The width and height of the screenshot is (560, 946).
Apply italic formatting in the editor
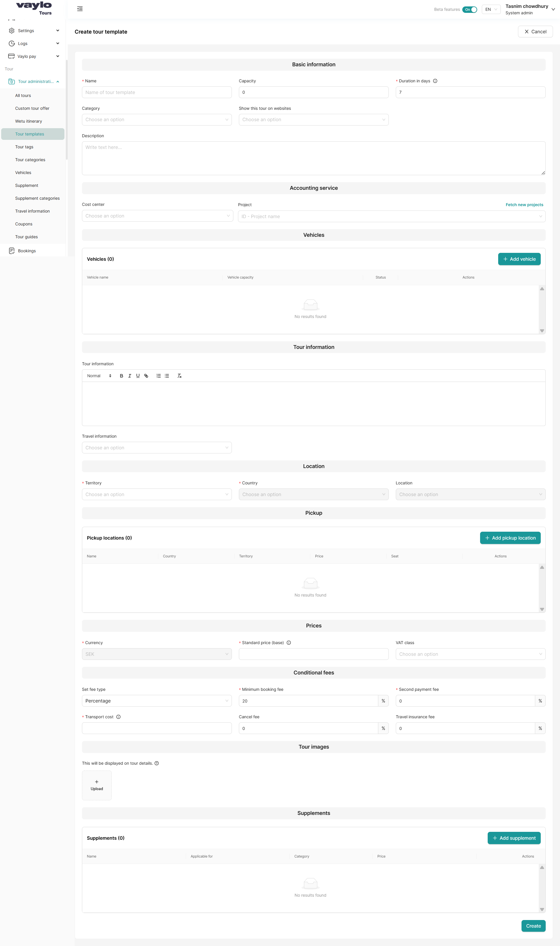tap(129, 376)
